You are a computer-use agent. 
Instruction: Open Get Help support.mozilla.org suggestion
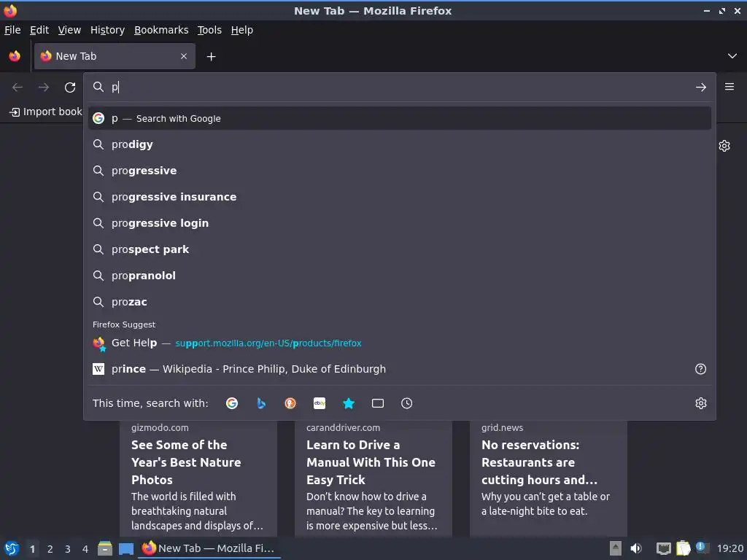pyautogui.click(x=400, y=343)
